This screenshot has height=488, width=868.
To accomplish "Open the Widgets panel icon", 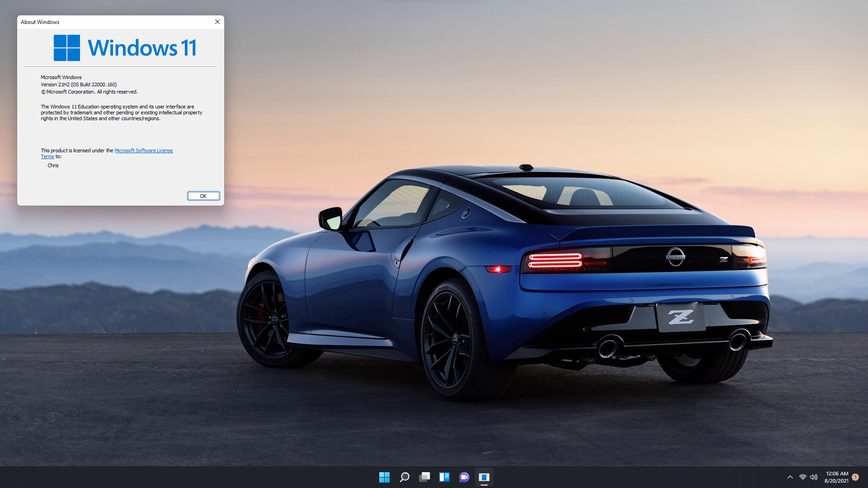I will (x=444, y=477).
